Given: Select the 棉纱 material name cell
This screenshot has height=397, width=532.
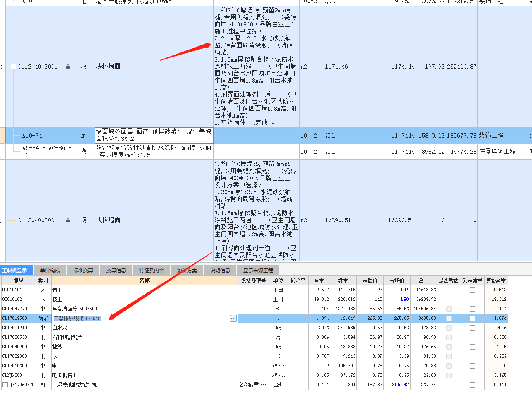Looking at the screenshot, I should click(145, 347).
